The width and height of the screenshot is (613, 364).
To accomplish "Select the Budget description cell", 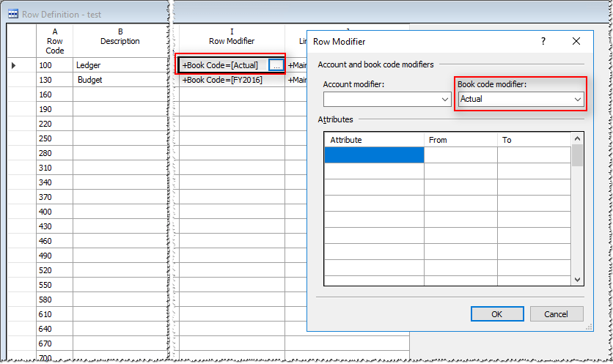I will tap(120, 80).
